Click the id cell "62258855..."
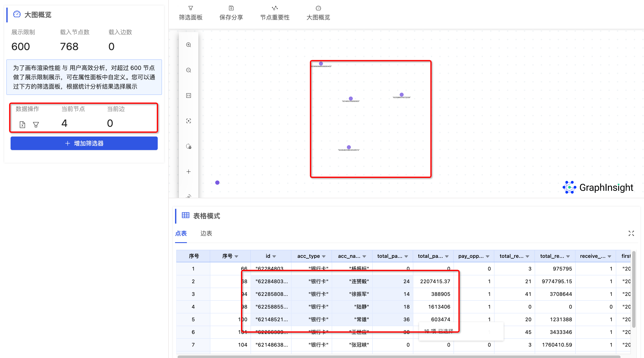The height and width of the screenshot is (358, 644). 271,307
